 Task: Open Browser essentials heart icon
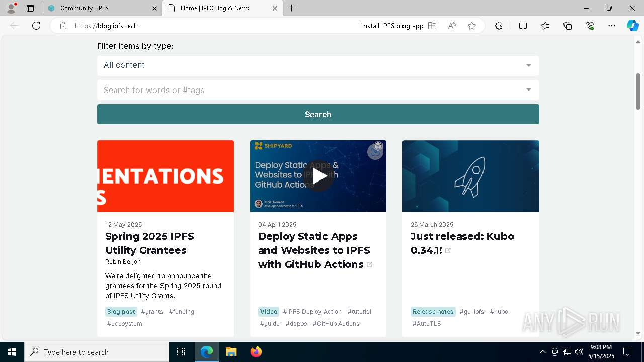[x=590, y=26]
